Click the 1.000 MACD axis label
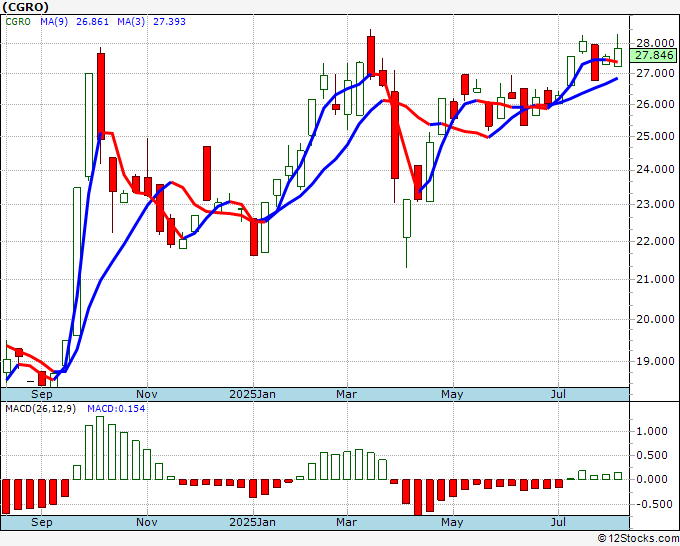Viewport: 680px width, 546px height. pyautogui.click(x=652, y=431)
